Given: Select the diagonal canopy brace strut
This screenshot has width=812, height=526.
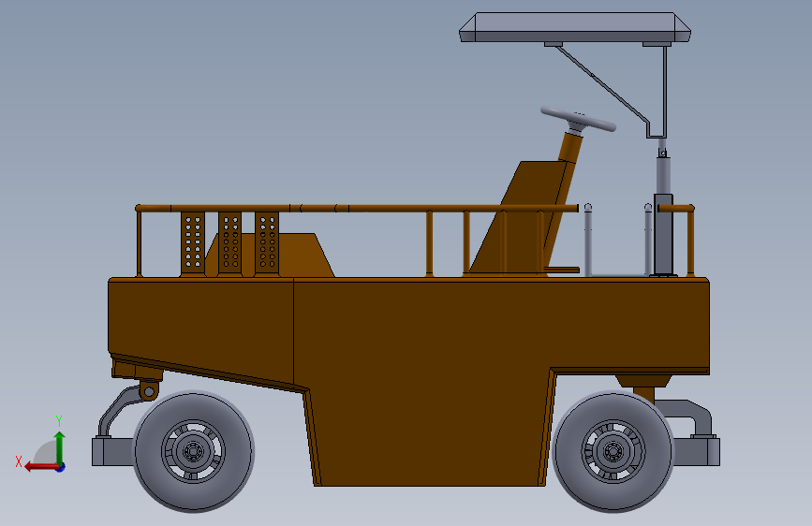Looking at the screenshot, I should (x=603, y=84).
